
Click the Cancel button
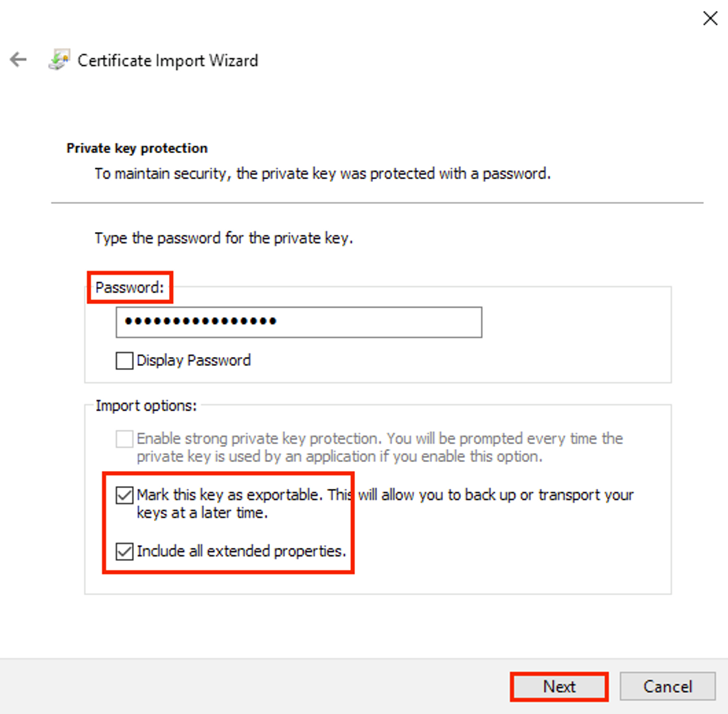(x=668, y=686)
